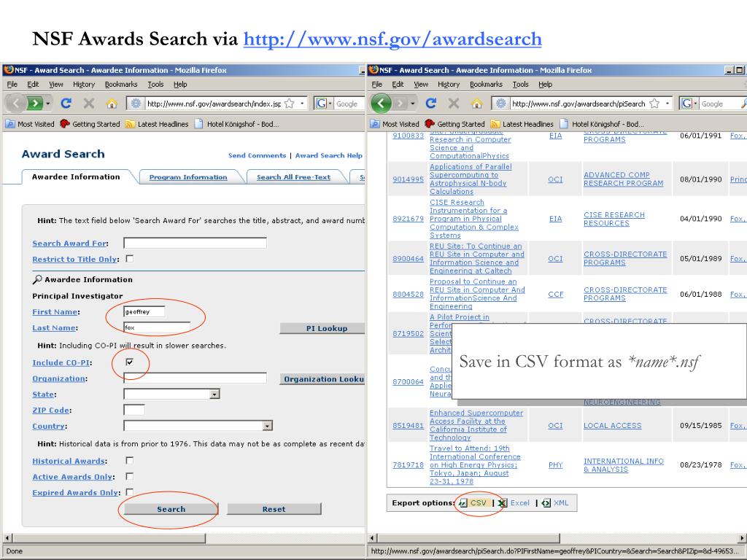Enable the Historical Awards checkbox
This screenshot has width=747, height=560.
[x=130, y=461]
